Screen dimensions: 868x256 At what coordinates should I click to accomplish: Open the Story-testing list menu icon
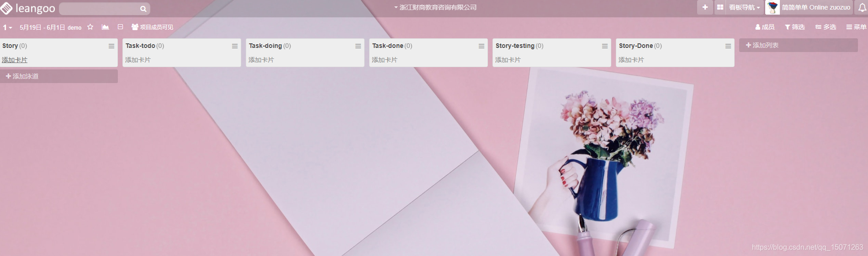point(605,46)
